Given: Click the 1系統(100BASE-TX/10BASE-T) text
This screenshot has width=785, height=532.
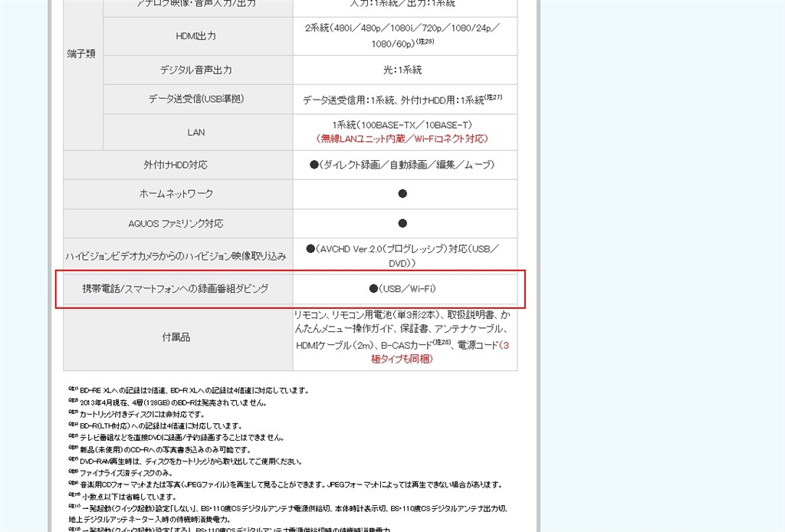Looking at the screenshot, I should 402,125.
